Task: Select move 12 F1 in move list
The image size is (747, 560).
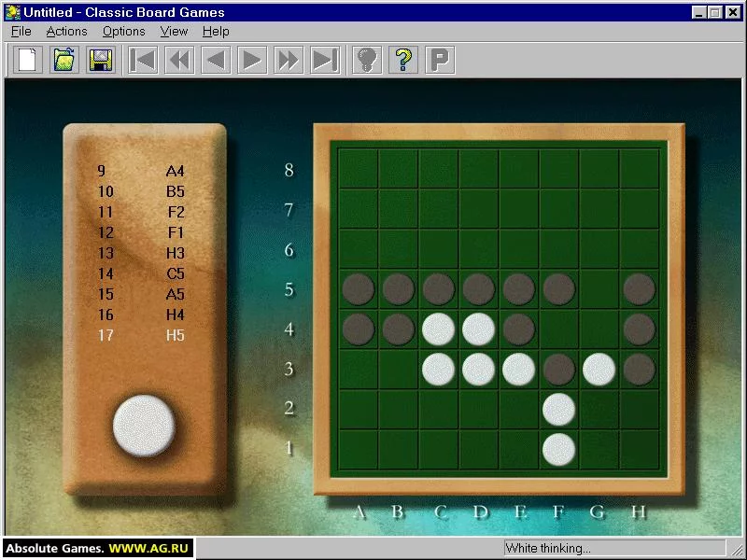Action: tap(141, 232)
